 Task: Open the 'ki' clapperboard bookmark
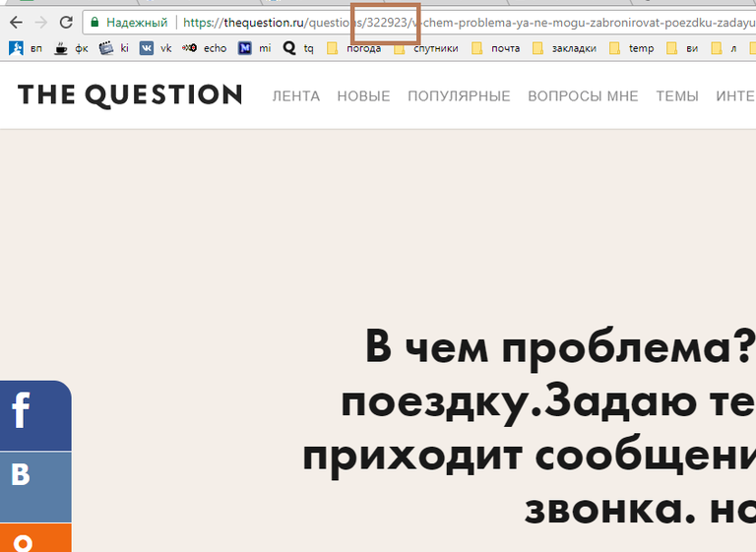[113, 47]
